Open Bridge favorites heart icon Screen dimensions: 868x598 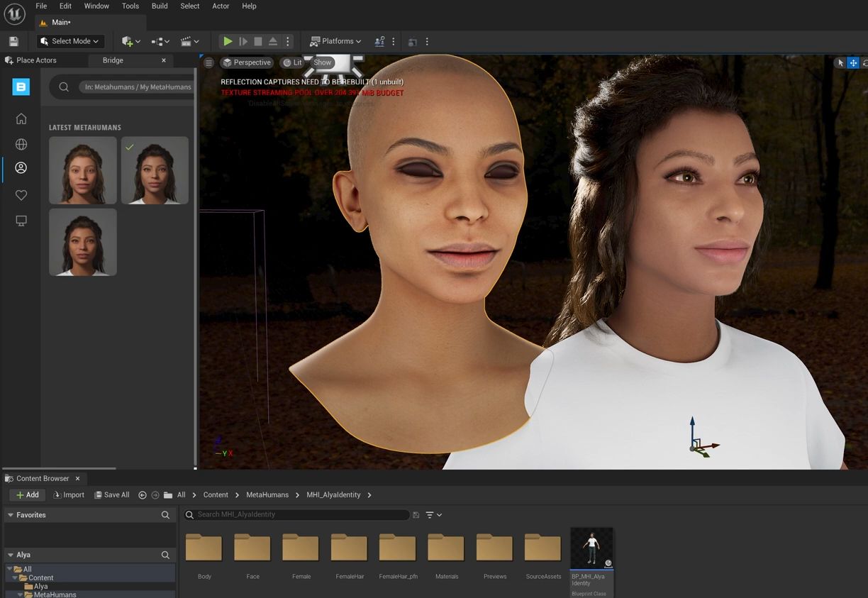click(x=21, y=195)
